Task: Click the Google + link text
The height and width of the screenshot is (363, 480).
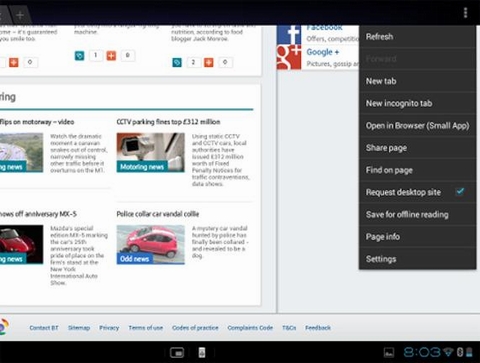Action: click(323, 52)
